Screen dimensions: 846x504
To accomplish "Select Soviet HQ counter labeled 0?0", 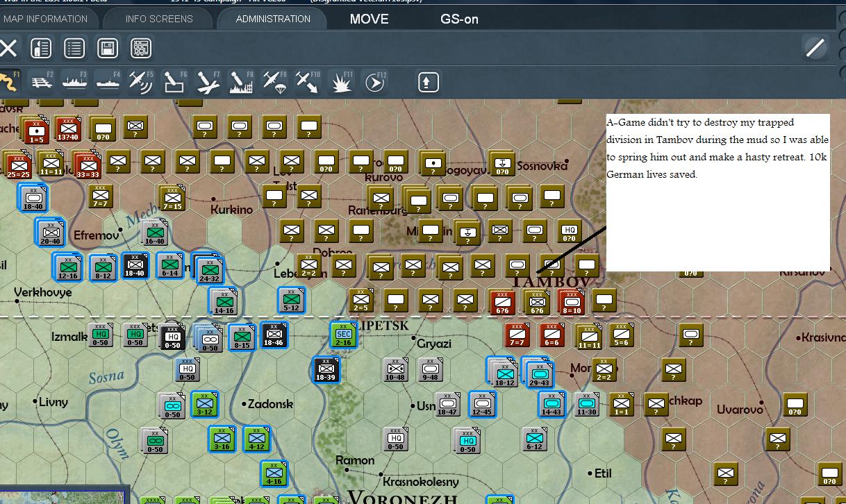I will pyautogui.click(x=570, y=232).
